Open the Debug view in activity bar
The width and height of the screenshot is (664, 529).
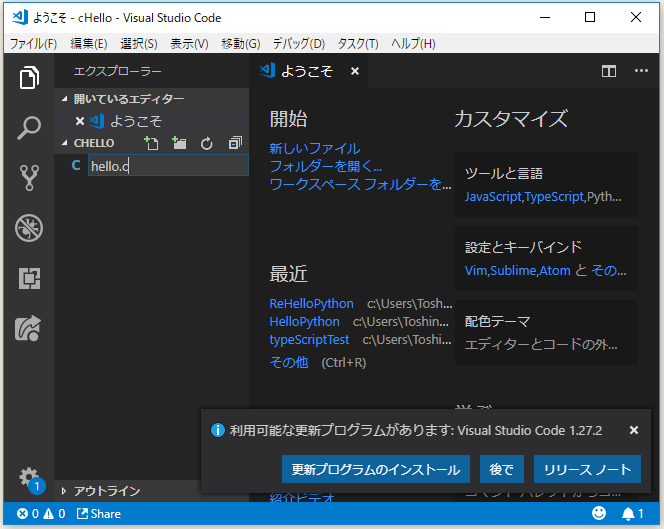pos(29,228)
